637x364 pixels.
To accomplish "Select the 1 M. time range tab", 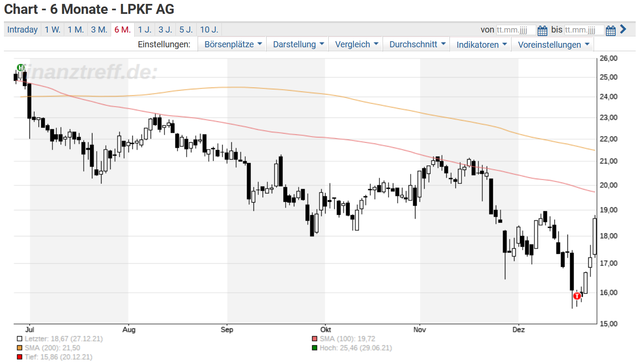I will [x=76, y=30].
